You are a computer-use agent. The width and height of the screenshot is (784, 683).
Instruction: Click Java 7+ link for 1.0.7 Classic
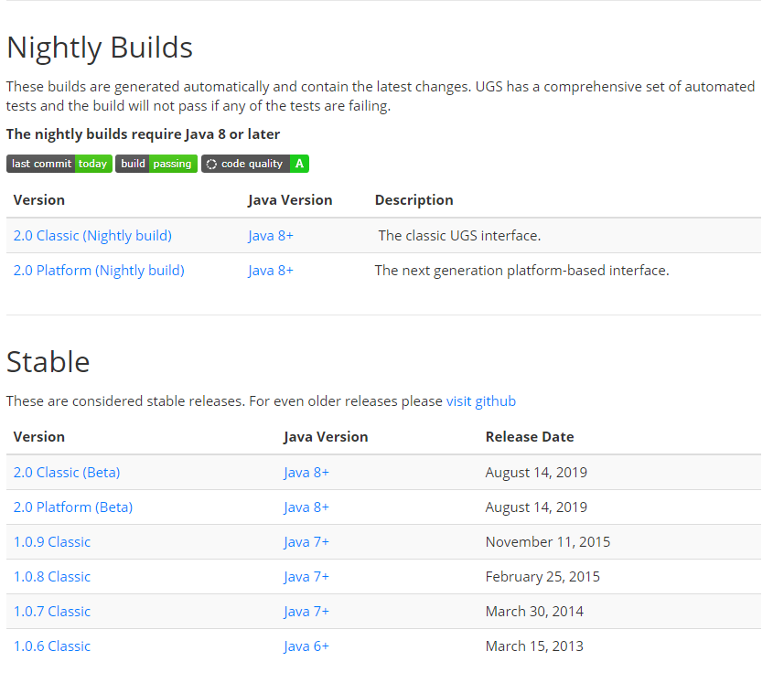306,612
